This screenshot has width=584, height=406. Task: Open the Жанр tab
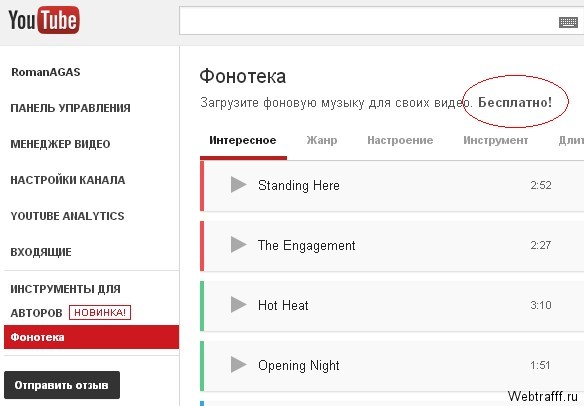(322, 140)
